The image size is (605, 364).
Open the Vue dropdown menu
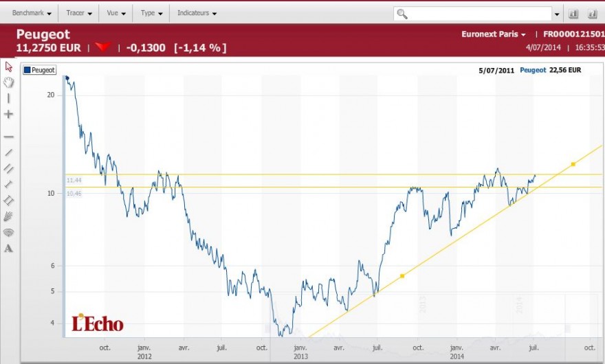(116, 13)
